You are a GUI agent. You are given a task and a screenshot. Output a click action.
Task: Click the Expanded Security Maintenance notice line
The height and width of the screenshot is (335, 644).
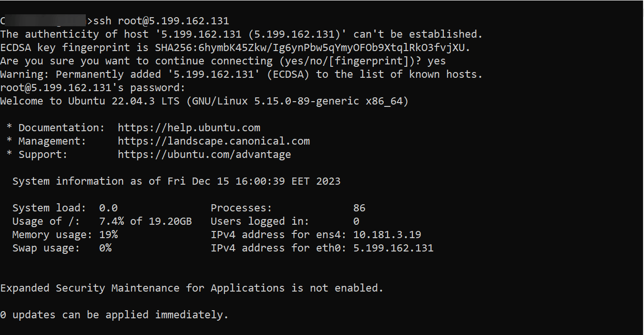click(x=192, y=288)
